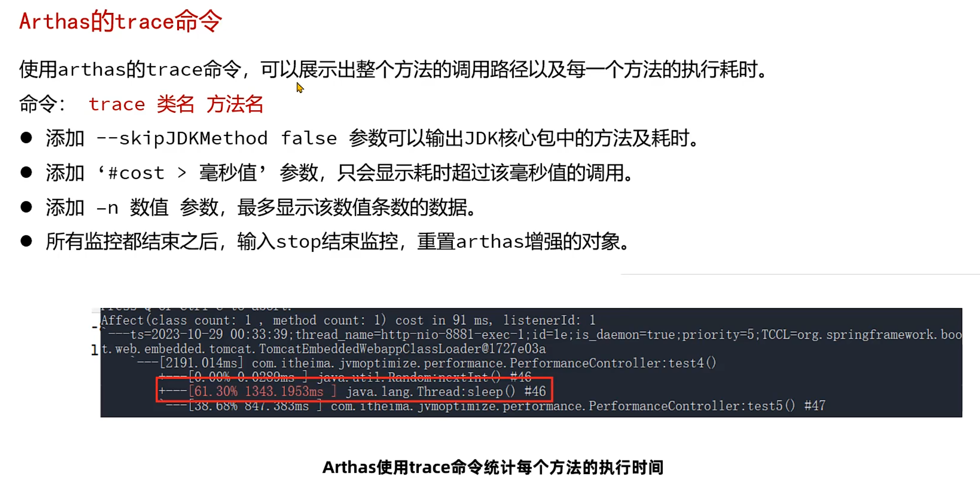Click the caption 'Arthas使用trace命令统计每个方法的执行时间'
Image resolution: width=980 pixels, height=487 pixels.
(x=493, y=467)
